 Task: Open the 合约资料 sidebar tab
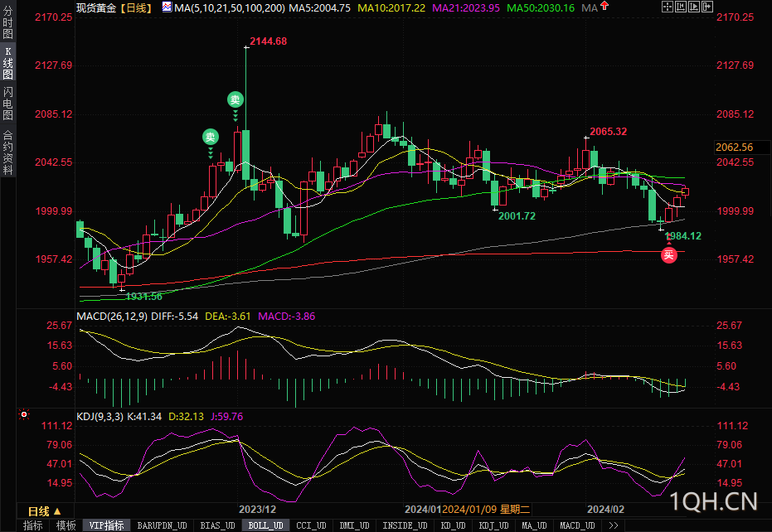[8, 152]
